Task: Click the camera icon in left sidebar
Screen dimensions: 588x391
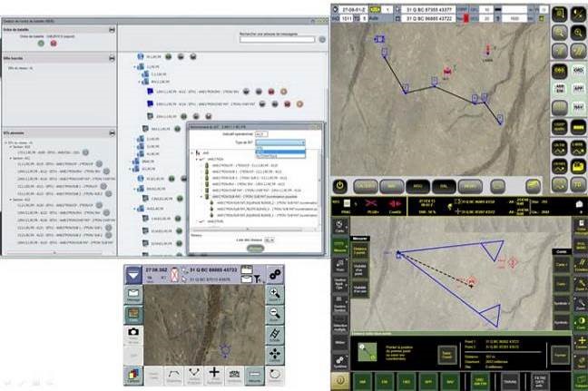Action: pyautogui.click(x=133, y=332)
